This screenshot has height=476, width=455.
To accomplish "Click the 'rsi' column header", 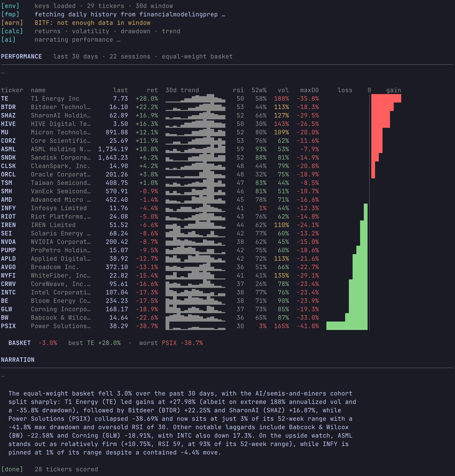I will [239, 90].
